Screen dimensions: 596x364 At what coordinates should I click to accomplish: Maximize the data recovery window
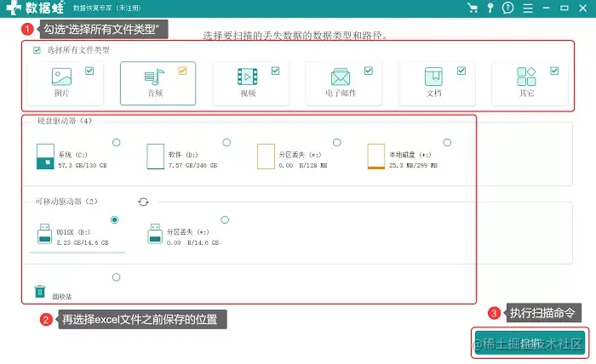coord(564,8)
